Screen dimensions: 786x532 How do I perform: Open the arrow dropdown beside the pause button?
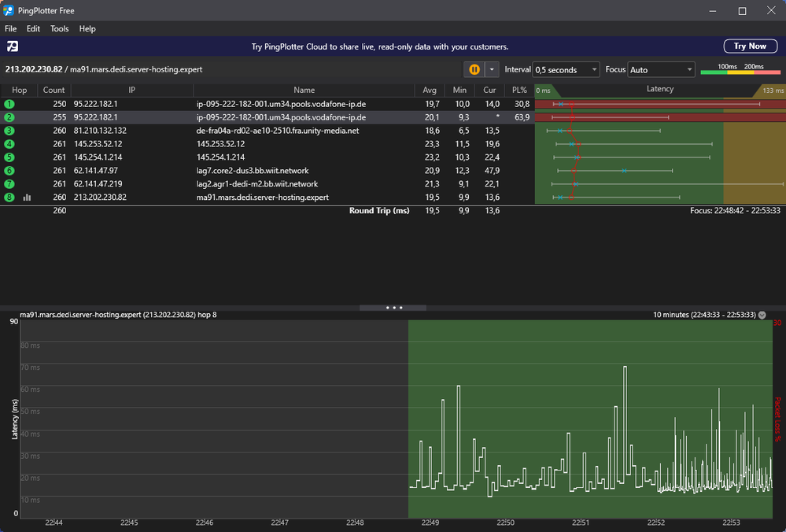tap(492, 69)
